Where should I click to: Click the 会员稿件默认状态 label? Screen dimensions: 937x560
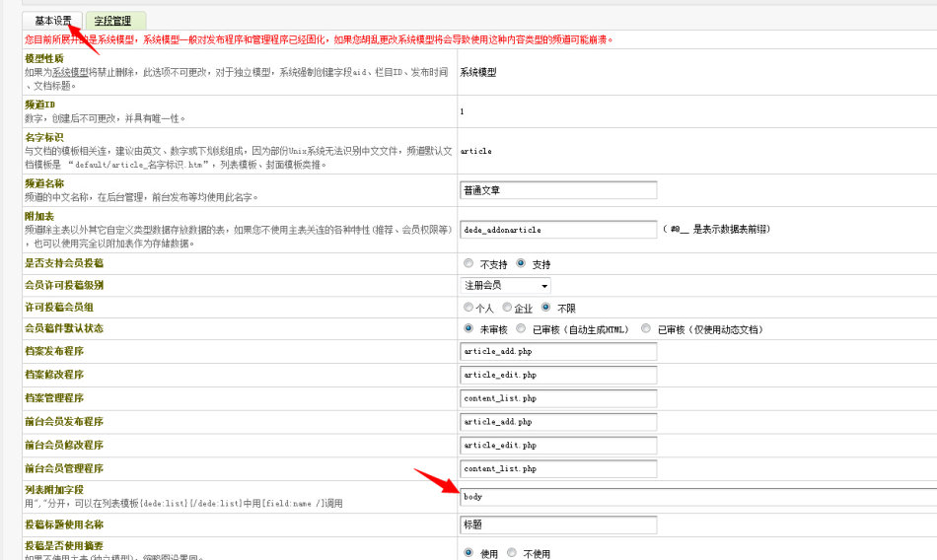click(x=64, y=328)
